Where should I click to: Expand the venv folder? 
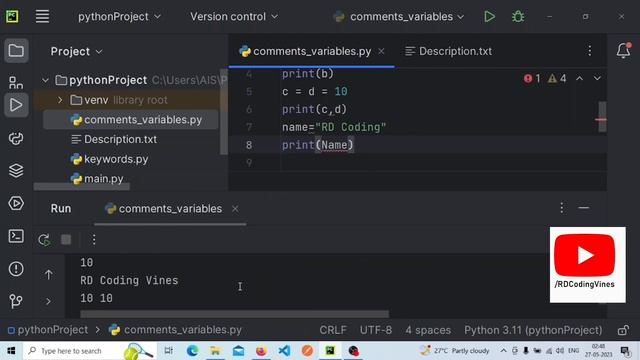point(60,100)
